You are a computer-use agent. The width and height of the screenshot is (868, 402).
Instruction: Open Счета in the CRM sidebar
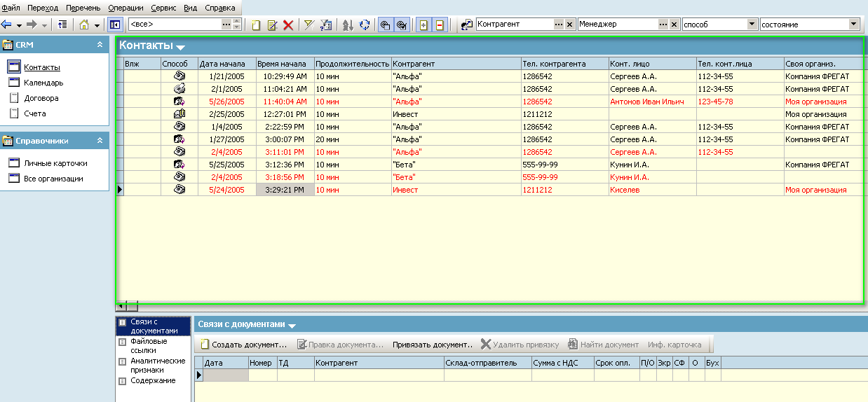click(35, 113)
